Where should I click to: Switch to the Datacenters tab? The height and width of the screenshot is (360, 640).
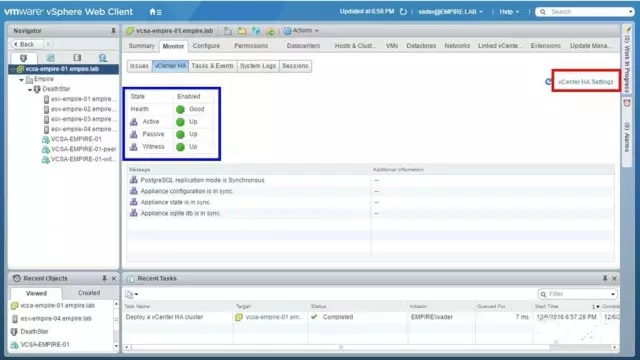click(x=303, y=46)
